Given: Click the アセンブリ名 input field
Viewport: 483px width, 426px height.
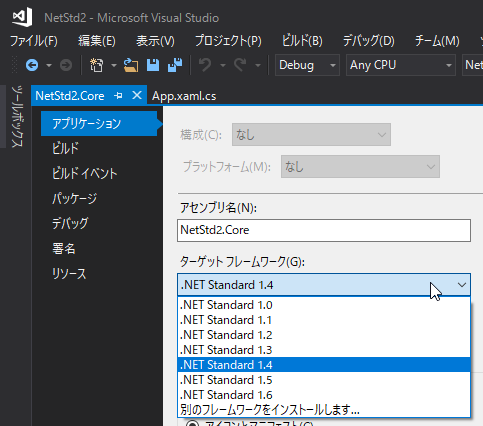Looking at the screenshot, I should (324, 230).
